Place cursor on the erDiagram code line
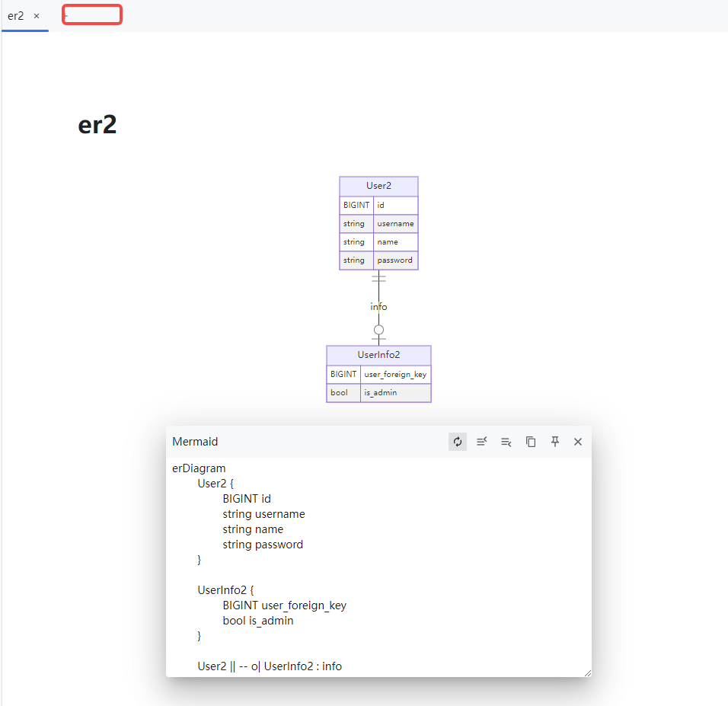 (x=199, y=468)
